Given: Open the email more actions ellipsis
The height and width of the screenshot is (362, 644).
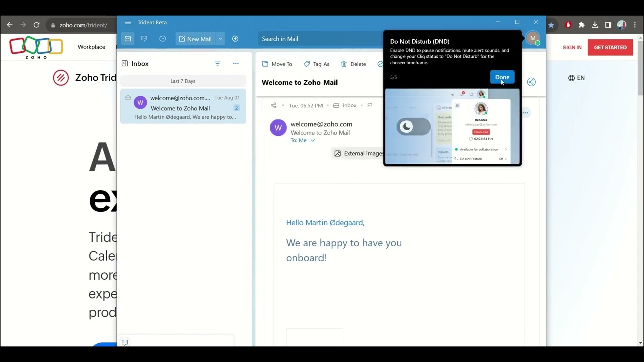Looking at the screenshot, I should [525, 113].
